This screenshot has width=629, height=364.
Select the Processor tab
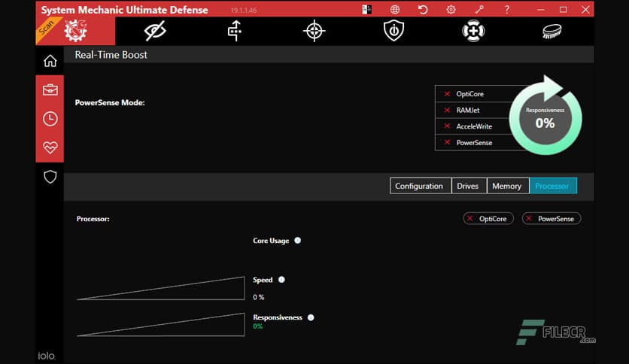(x=553, y=186)
